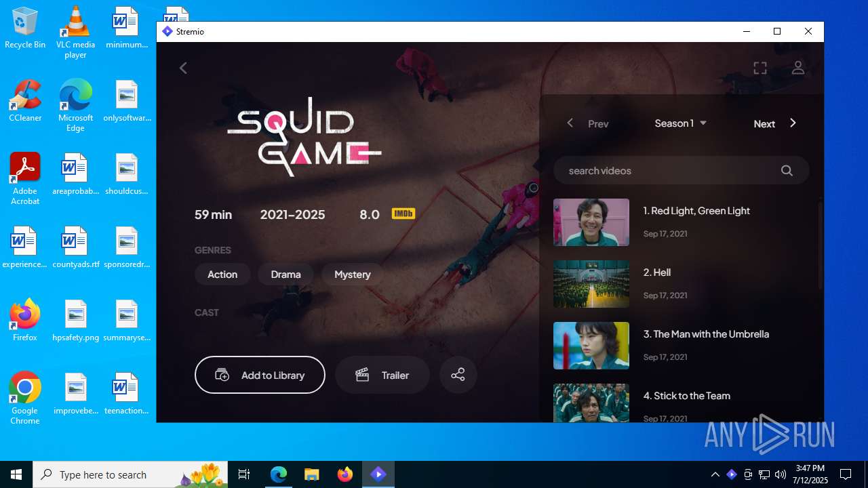The height and width of the screenshot is (488, 868).
Task: Toggle fullscreen mode in Stremio
Action: [760, 68]
